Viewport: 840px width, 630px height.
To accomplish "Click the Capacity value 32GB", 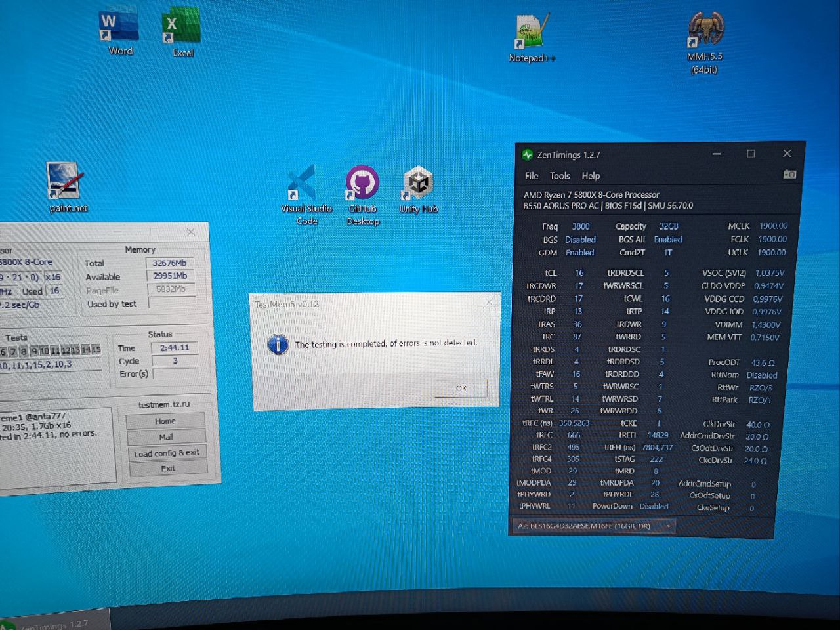I will tap(668, 226).
